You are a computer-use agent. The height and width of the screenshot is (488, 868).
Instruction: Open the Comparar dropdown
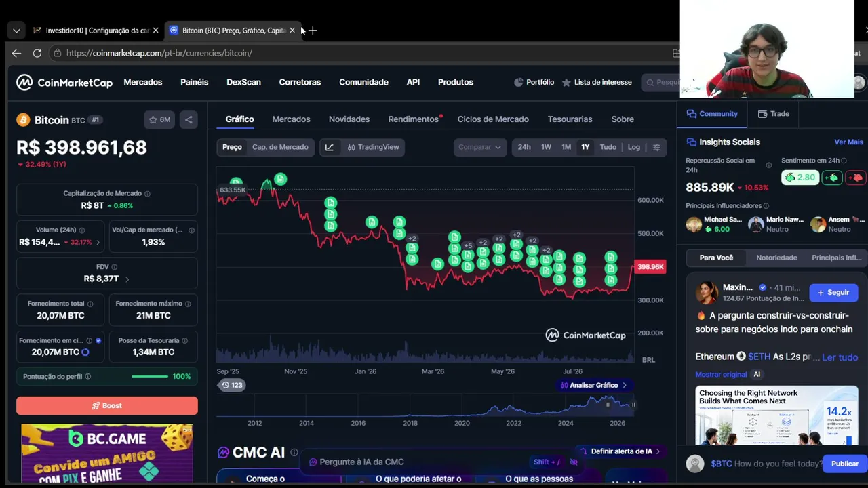pyautogui.click(x=479, y=147)
